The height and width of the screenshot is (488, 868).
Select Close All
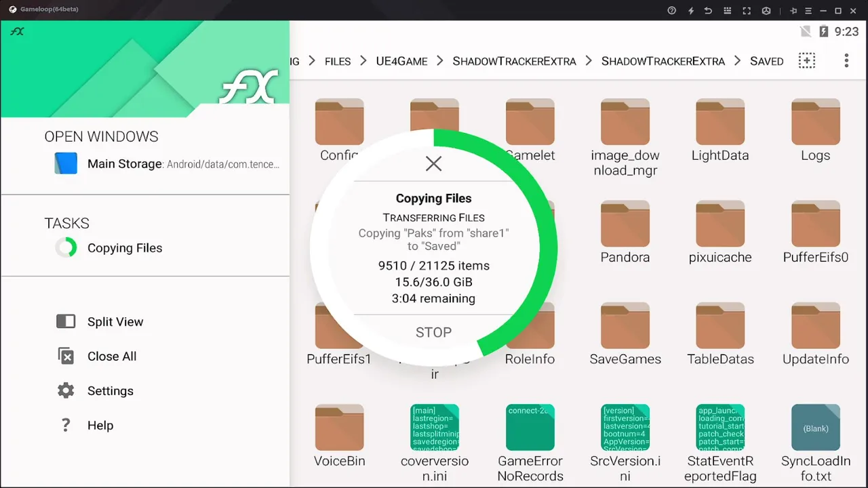112,357
